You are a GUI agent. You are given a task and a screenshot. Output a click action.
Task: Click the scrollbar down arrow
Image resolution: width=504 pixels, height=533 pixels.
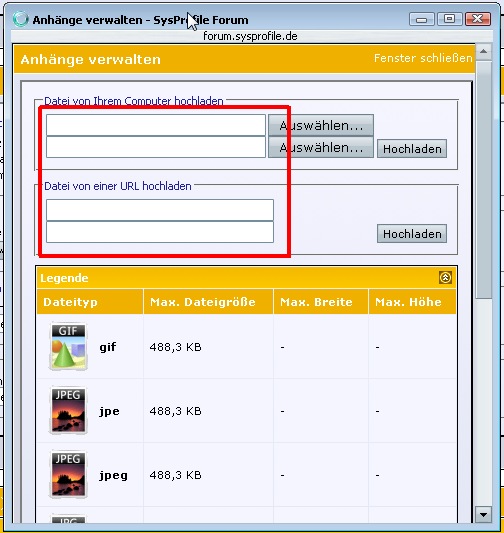[483, 514]
